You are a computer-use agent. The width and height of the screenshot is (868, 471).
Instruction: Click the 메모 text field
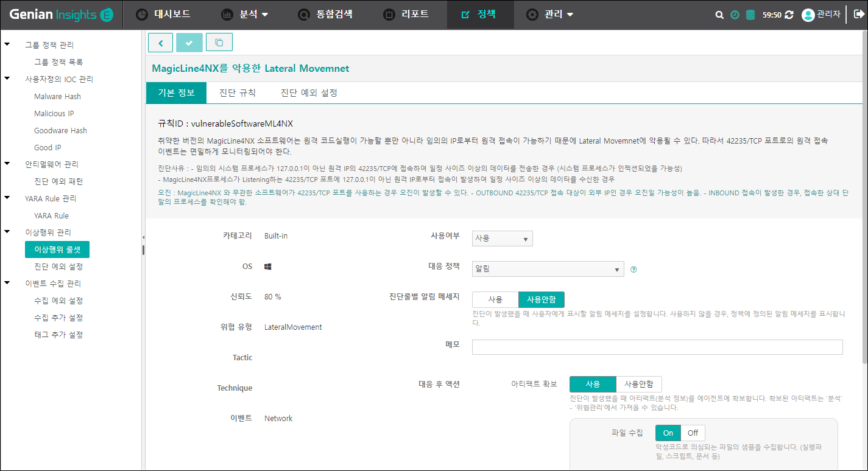tap(657, 347)
